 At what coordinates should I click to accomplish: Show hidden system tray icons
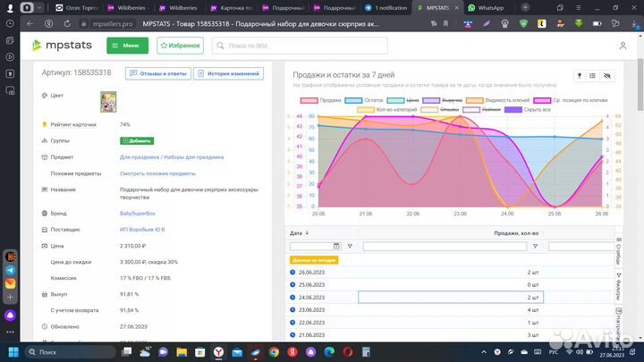click(484, 352)
